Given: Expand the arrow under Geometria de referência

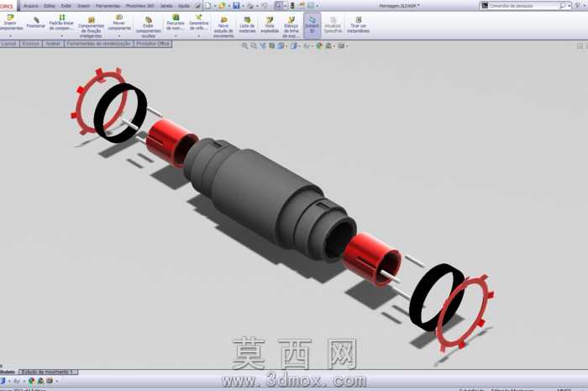Looking at the screenshot, I should pyautogui.click(x=199, y=36).
